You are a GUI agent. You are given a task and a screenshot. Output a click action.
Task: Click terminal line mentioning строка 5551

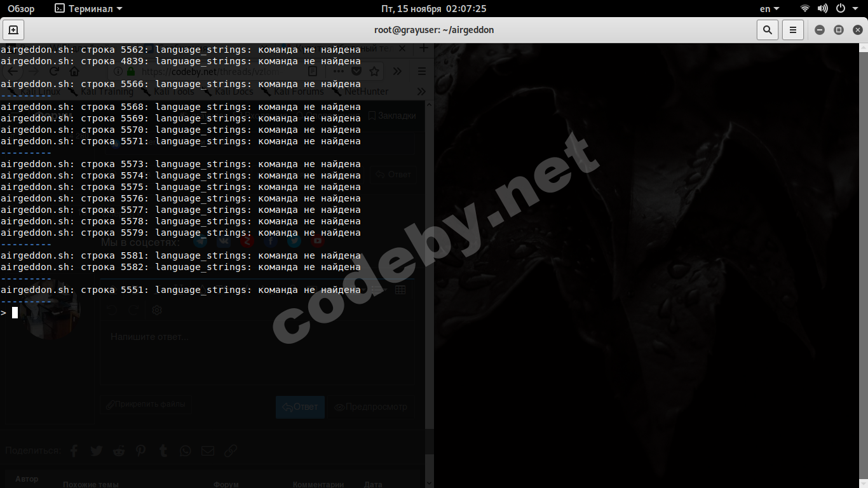click(x=180, y=290)
